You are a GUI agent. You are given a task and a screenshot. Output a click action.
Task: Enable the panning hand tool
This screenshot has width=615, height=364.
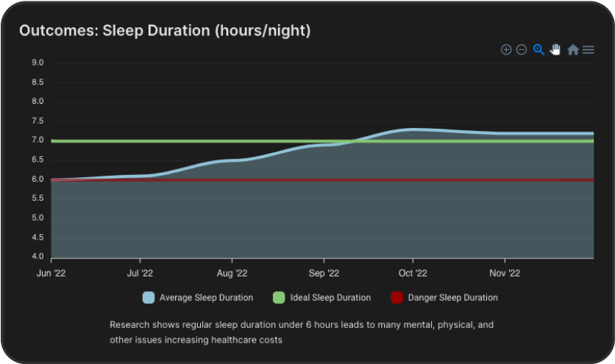[x=555, y=49]
